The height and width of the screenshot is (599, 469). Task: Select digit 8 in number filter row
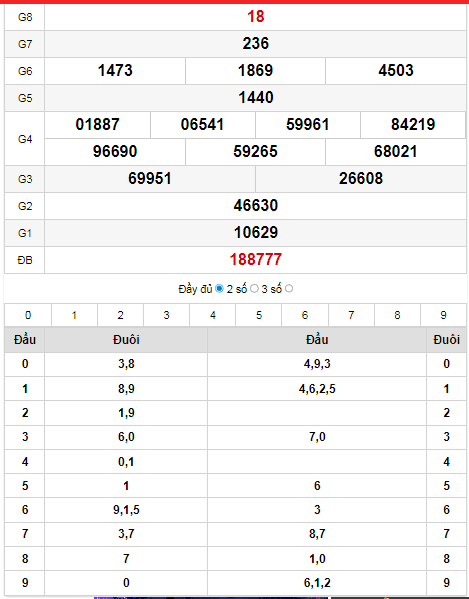pyautogui.click(x=398, y=315)
